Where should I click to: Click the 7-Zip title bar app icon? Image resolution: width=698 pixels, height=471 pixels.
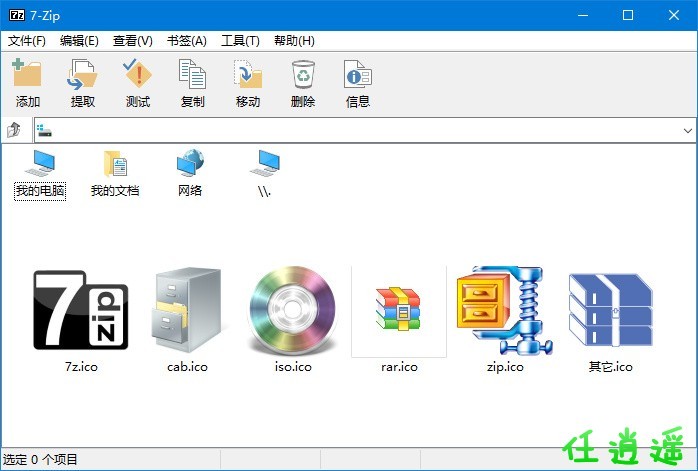pyautogui.click(x=17, y=15)
